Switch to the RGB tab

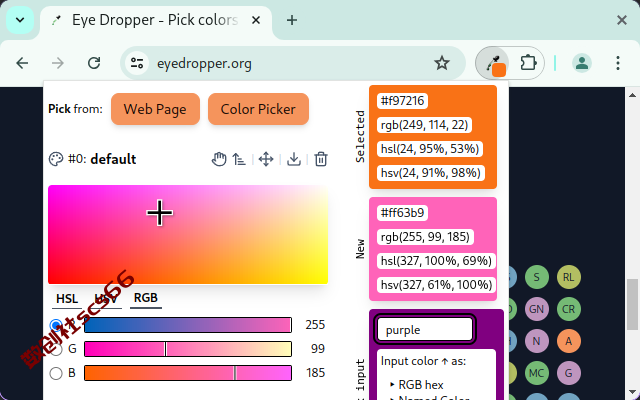coord(146,298)
